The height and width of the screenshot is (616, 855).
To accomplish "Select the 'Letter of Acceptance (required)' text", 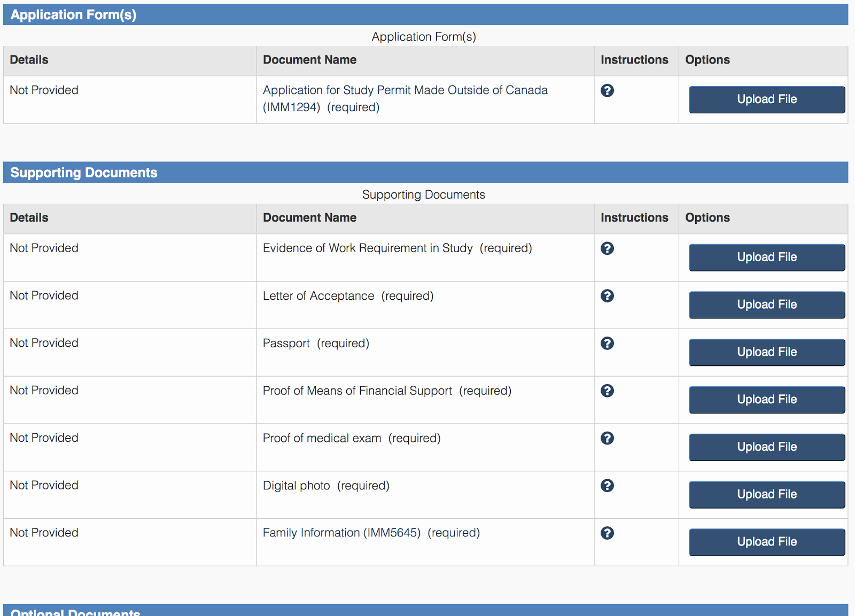I will [348, 295].
